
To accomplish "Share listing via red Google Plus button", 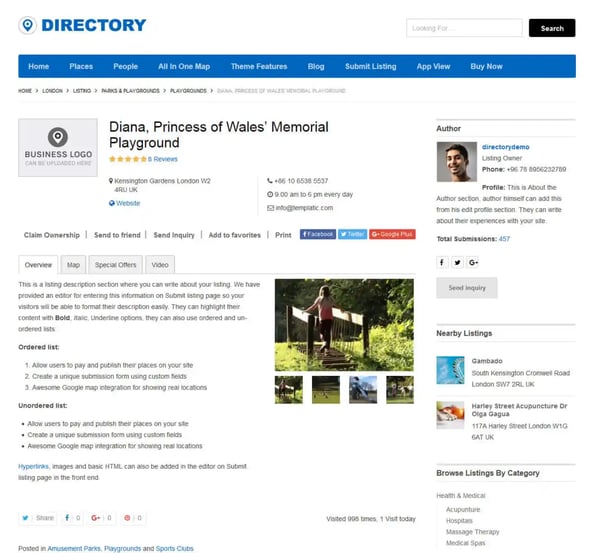I will 392,234.
